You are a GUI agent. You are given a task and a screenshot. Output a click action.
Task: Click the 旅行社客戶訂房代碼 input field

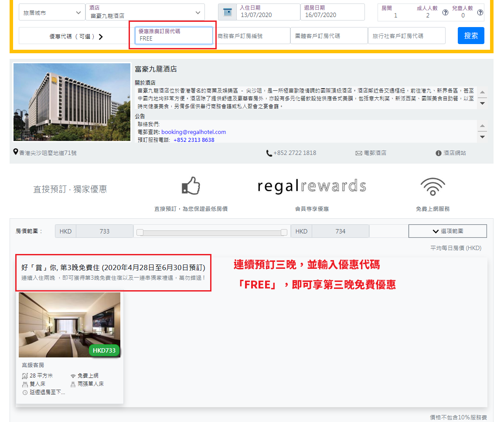(407, 36)
